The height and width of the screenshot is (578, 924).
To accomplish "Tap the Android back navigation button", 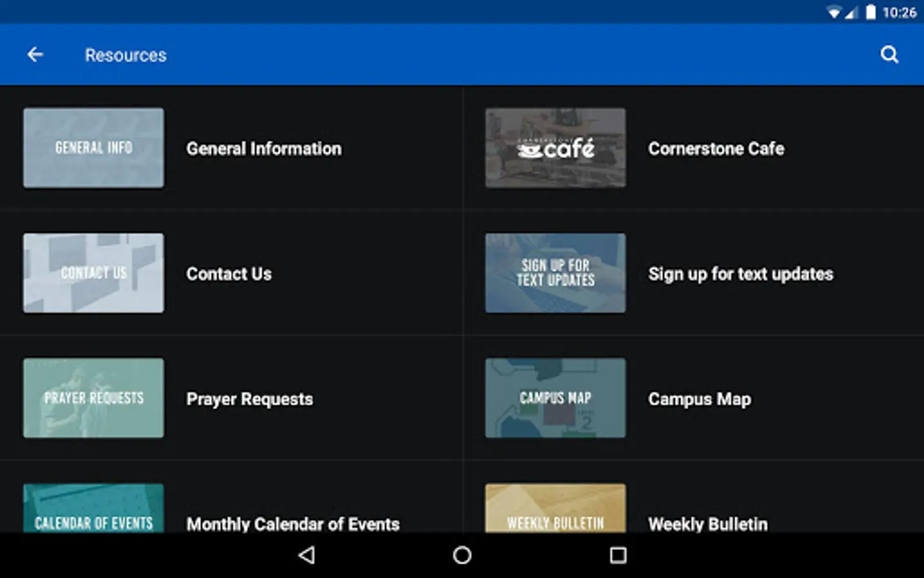I will [x=307, y=555].
